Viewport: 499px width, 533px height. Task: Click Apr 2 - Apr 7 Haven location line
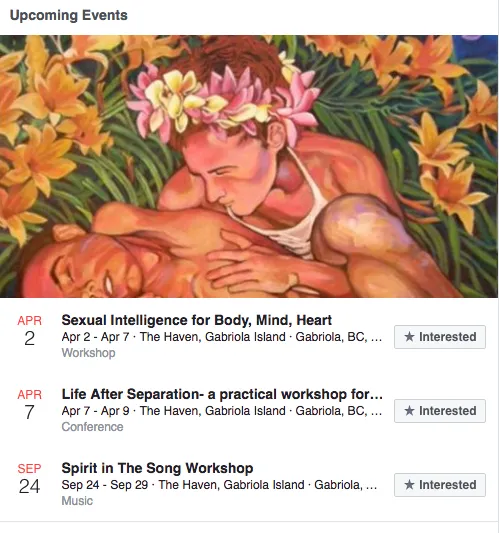(222, 337)
